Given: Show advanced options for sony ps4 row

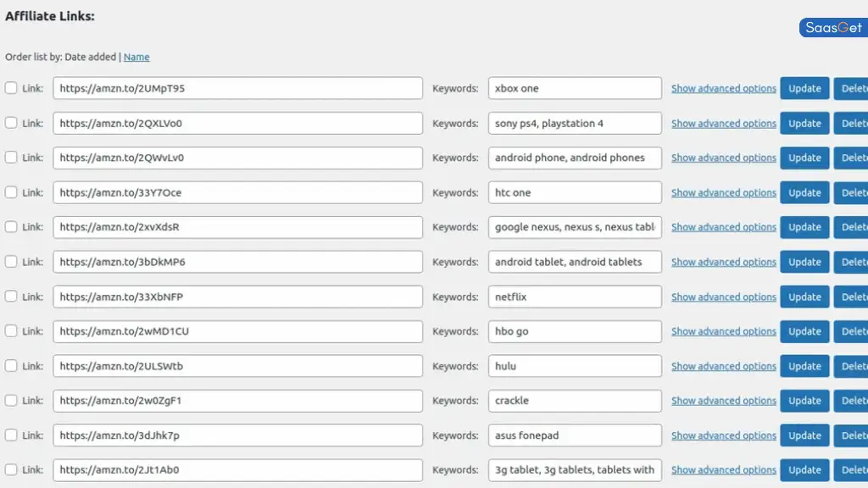Looking at the screenshot, I should 724,124.
